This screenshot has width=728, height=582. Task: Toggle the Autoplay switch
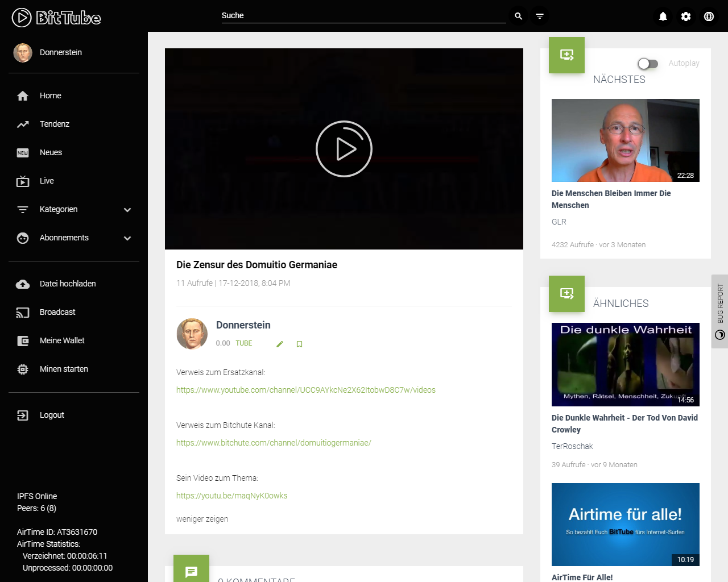click(x=648, y=64)
